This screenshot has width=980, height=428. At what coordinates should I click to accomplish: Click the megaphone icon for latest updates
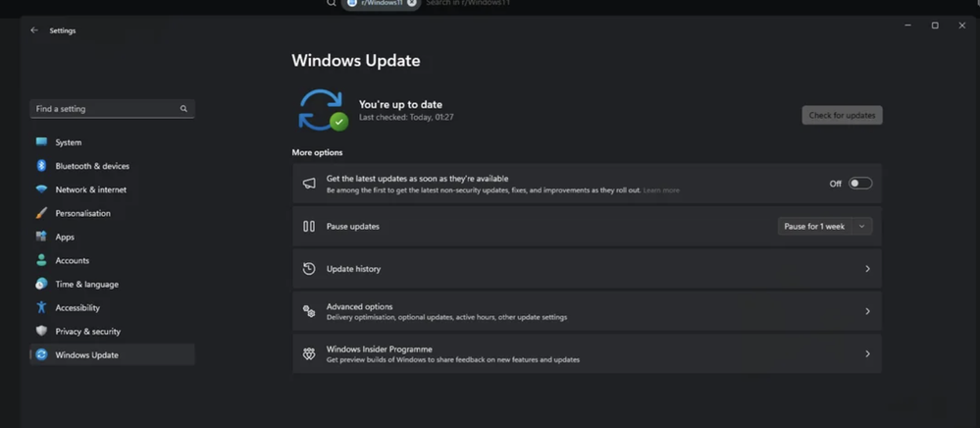(309, 184)
